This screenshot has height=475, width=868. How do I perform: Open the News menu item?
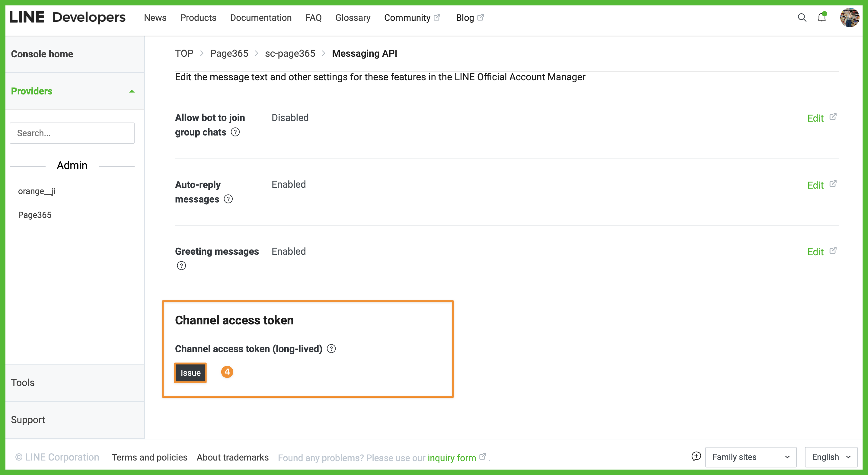pyautogui.click(x=155, y=18)
